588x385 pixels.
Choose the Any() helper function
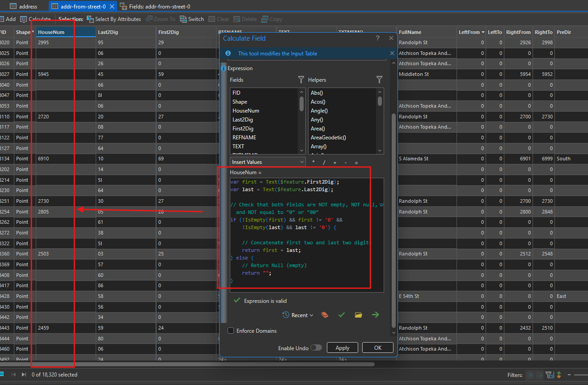(317, 120)
